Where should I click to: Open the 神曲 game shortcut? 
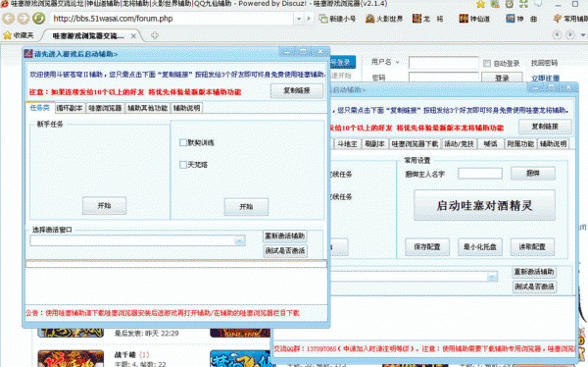[521, 19]
